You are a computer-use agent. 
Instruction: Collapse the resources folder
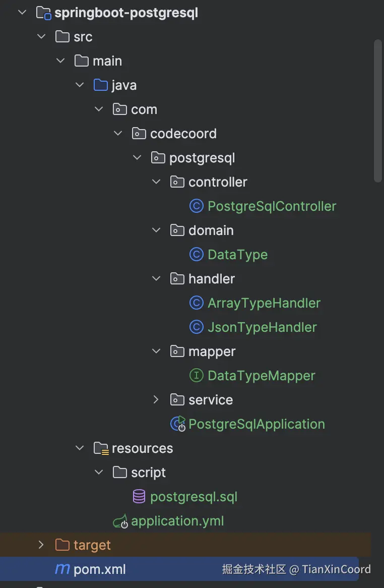[x=80, y=448]
